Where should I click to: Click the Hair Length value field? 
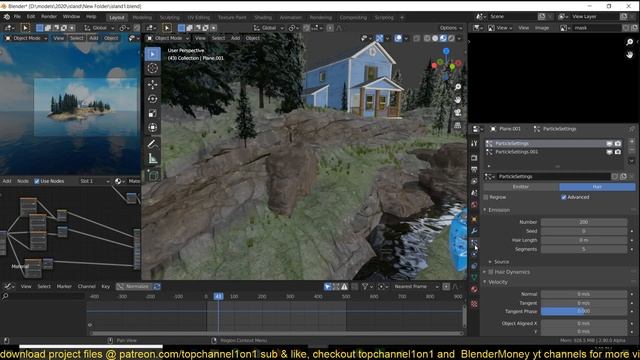[584, 240]
